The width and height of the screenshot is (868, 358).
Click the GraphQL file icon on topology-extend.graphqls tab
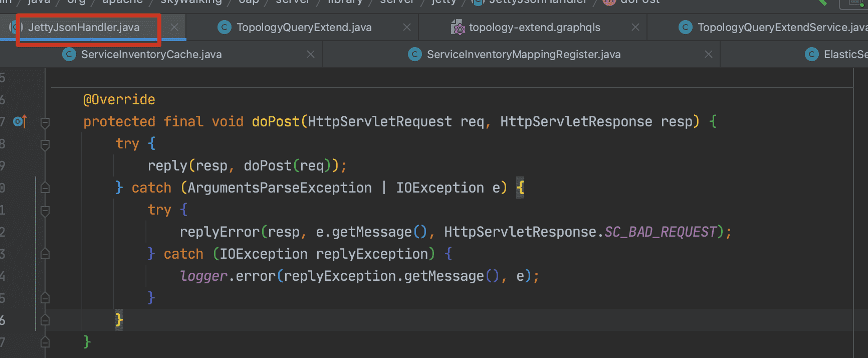pyautogui.click(x=458, y=28)
